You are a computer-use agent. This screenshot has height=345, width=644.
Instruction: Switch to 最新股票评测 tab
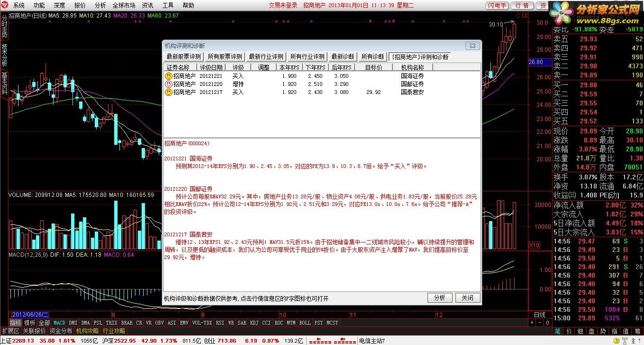click(183, 56)
